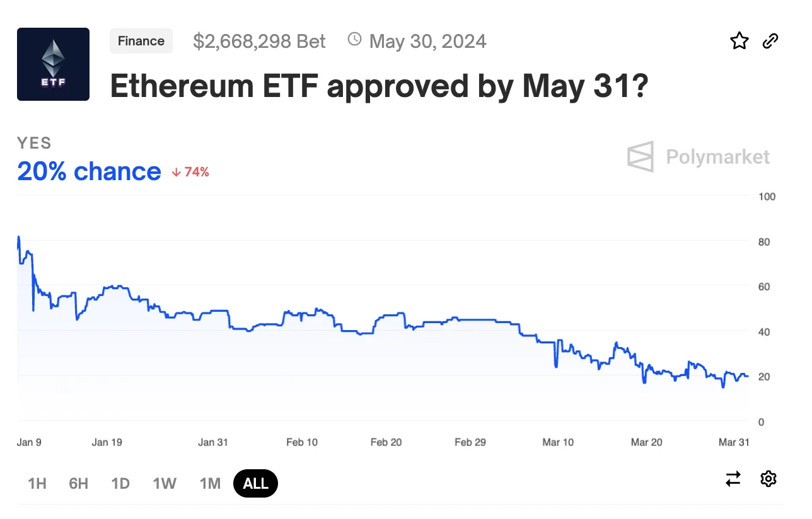Click the clock icon beside the date
The height and width of the screenshot is (519, 812).
click(x=355, y=40)
